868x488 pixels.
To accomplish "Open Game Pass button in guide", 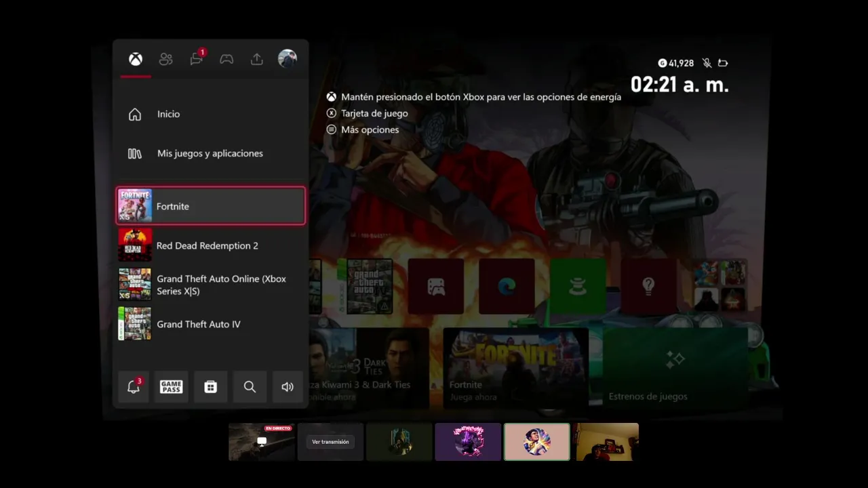I will pyautogui.click(x=171, y=387).
